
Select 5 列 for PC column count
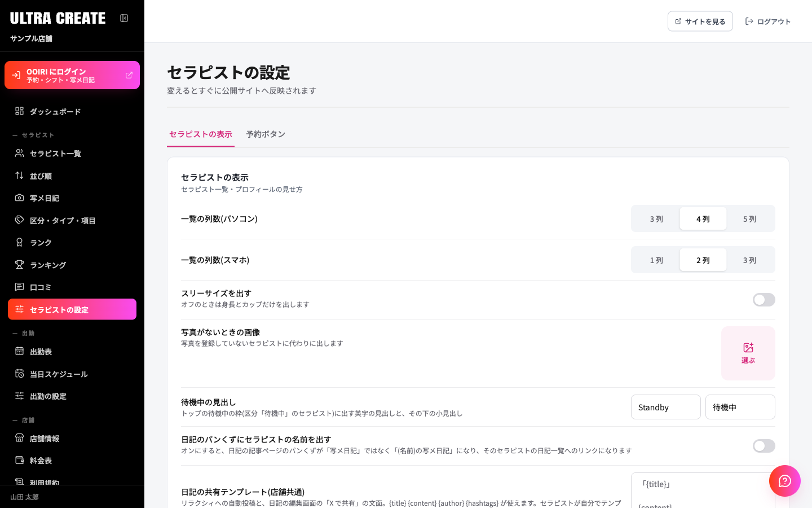(x=749, y=218)
